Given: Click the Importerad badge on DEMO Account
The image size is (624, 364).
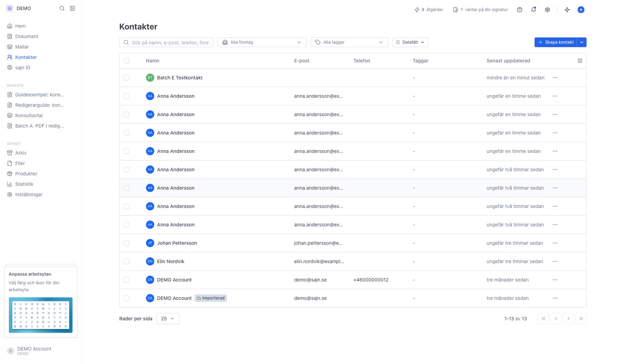Looking at the screenshot, I should coord(211,298).
